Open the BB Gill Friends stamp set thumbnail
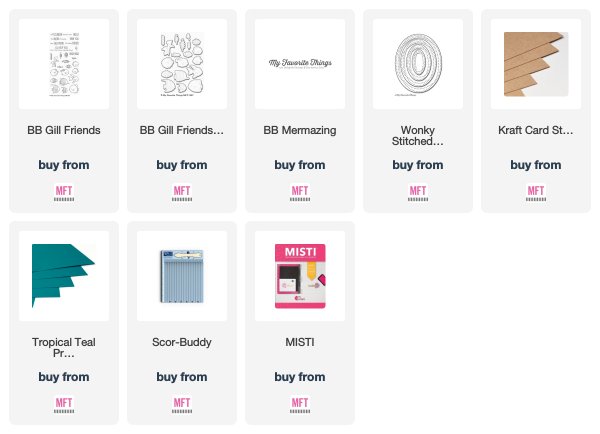The height and width of the screenshot is (434, 600). (64, 64)
